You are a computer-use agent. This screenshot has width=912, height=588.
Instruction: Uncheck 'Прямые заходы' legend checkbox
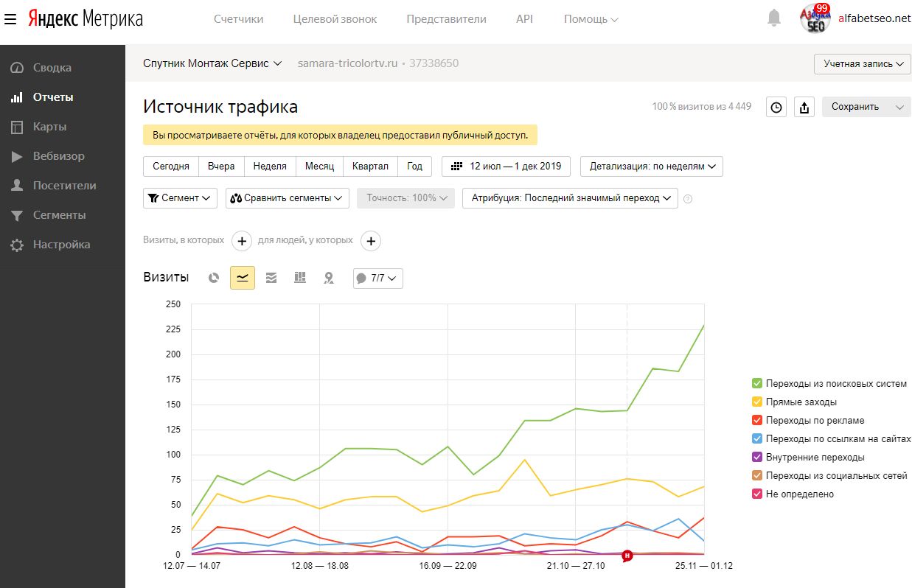pos(756,402)
